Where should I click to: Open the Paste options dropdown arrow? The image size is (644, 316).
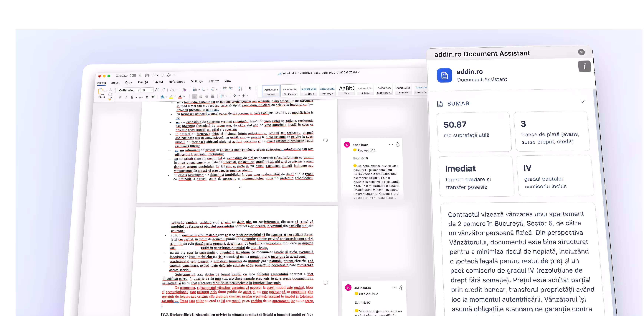(x=106, y=91)
